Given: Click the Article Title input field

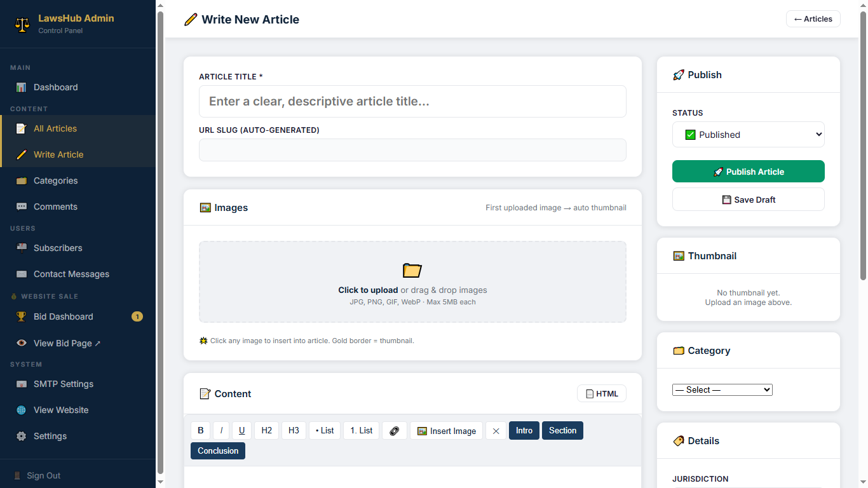Looking at the screenshot, I should pos(412,102).
